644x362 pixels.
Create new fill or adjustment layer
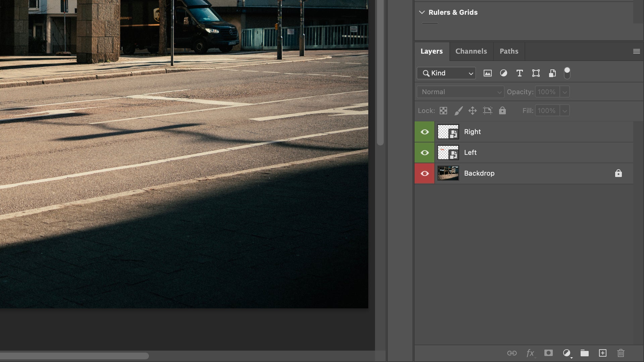coord(567,353)
